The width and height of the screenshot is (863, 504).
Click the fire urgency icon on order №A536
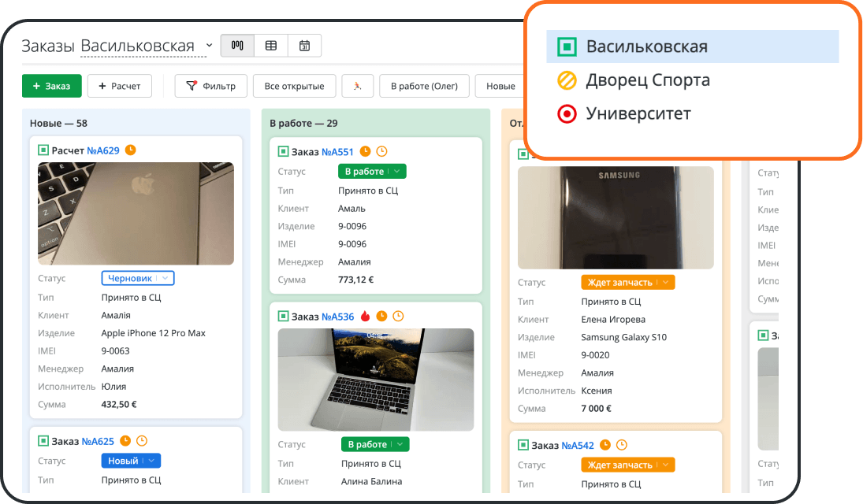[366, 316]
